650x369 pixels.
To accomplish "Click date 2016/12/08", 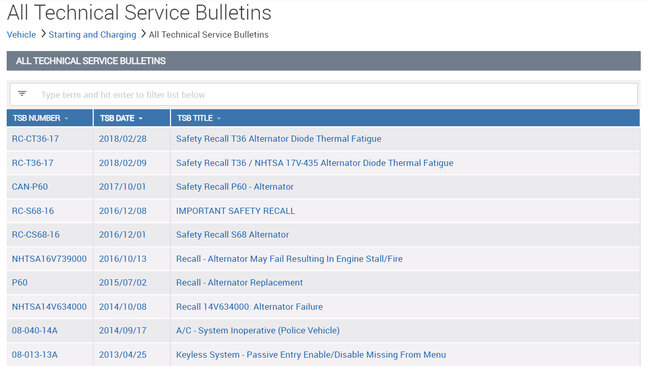I will tap(123, 211).
